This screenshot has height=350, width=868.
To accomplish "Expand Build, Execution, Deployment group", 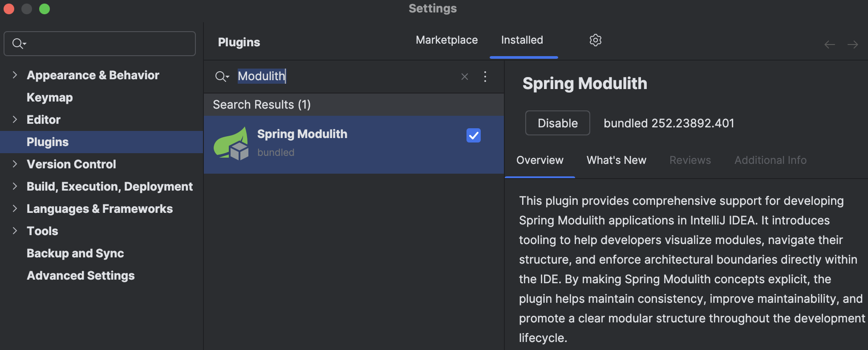I will tap(15, 186).
